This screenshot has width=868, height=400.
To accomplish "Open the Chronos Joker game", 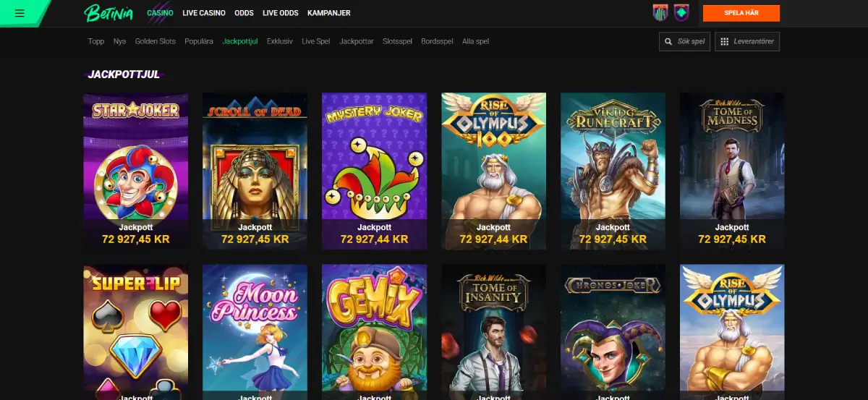I will (x=613, y=332).
